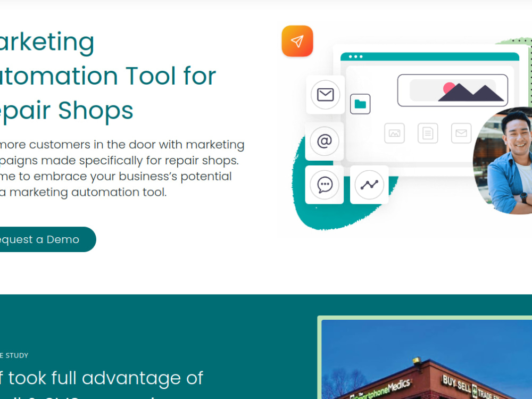Image resolution: width=532 pixels, height=399 pixels.
Task: Click the 'STUDY' case study label
Action: [16, 355]
